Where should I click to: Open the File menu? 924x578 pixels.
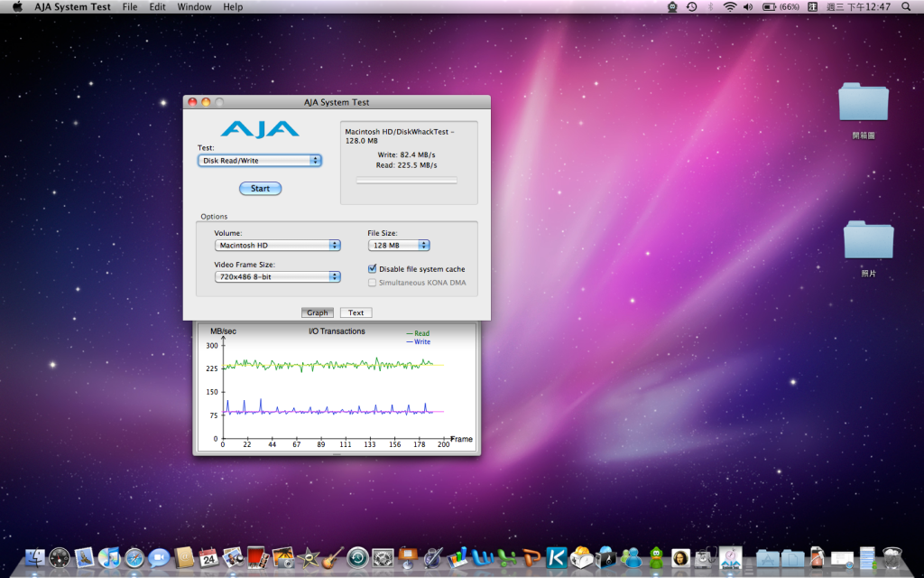[x=130, y=7]
